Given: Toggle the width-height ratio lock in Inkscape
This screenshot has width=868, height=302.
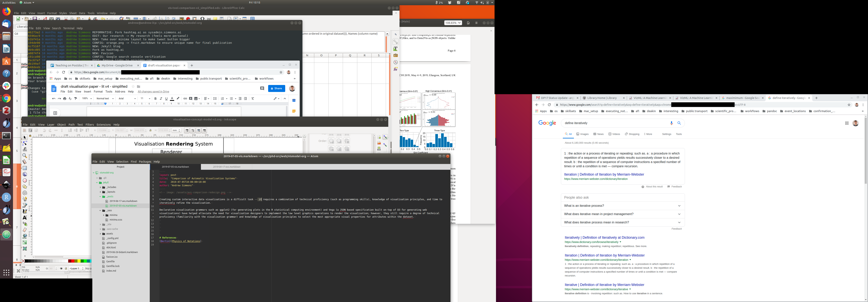Looking at the screenshot, I should point(151,130).
